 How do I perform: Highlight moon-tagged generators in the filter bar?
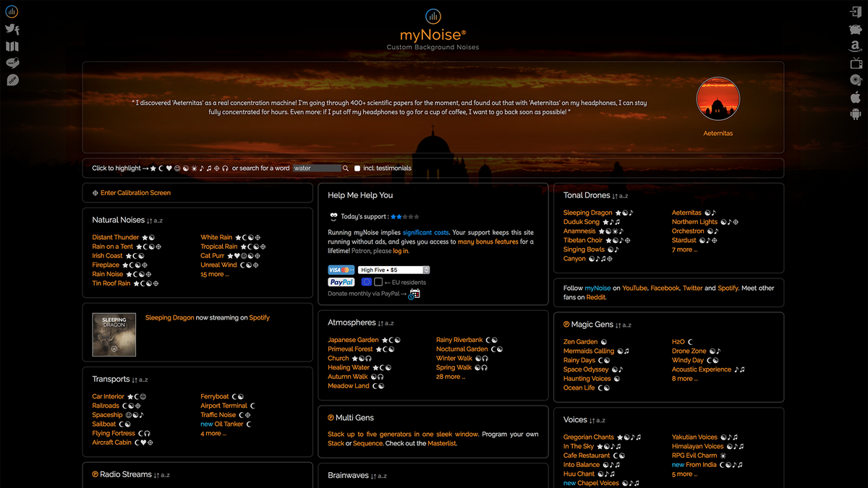tap(161, 168)
